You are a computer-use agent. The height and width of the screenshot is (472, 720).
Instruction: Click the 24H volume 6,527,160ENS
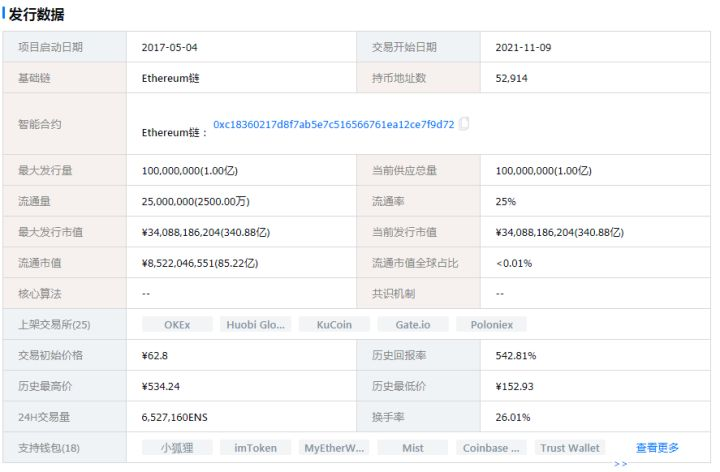174,417
